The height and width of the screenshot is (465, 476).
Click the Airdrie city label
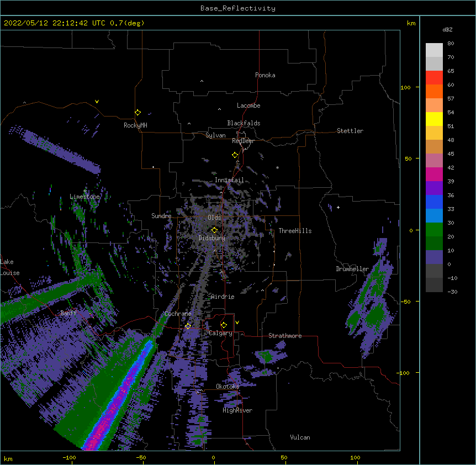tap(223, 297)
